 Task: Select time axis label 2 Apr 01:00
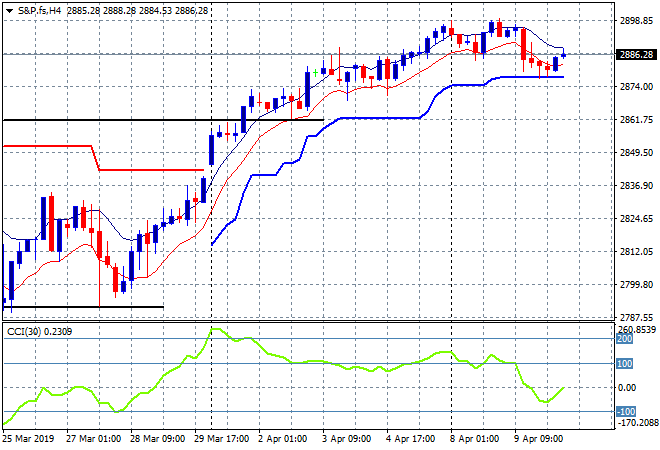[282, 439]
